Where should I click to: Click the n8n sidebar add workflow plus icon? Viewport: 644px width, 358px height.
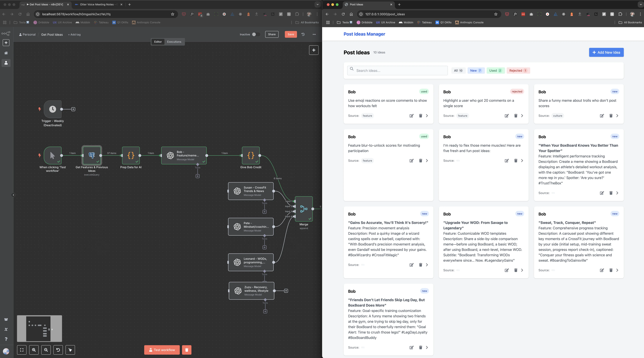(6, 43)
